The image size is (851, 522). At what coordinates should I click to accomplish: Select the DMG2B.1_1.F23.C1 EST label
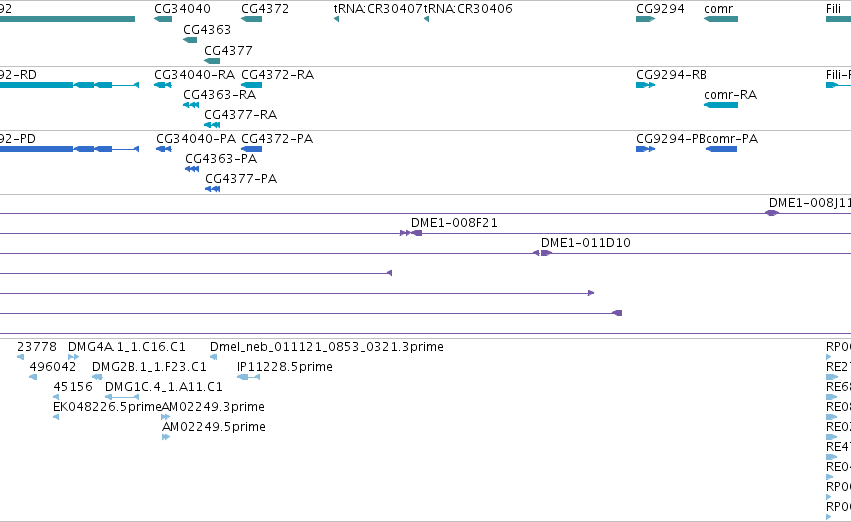(x=149, y=366)
